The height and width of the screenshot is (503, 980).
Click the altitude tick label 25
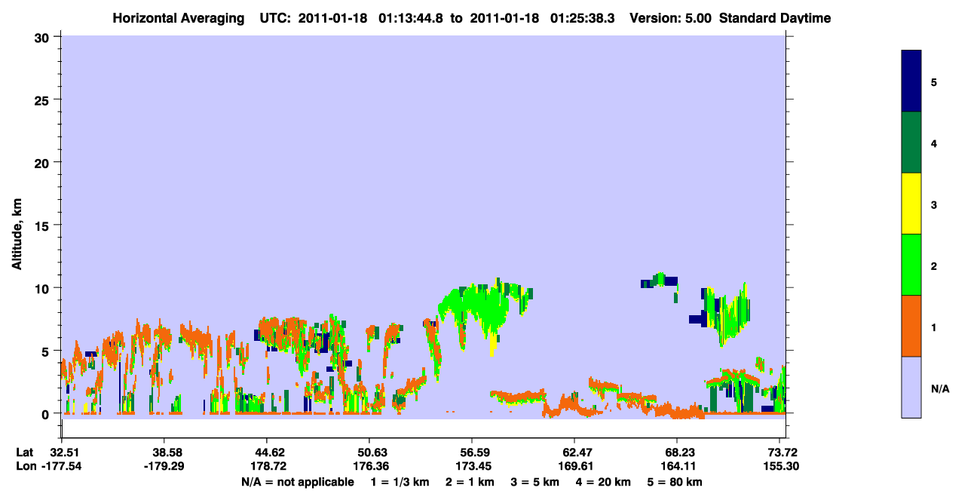(44, 100)
